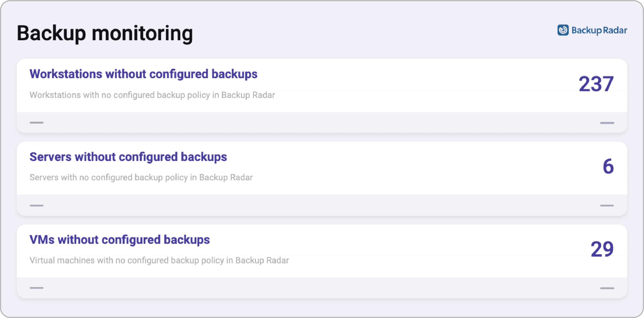Click middle of VMs card gray footer strip
The height and width of the screenshot is (318, 644).
pos(322,288)
